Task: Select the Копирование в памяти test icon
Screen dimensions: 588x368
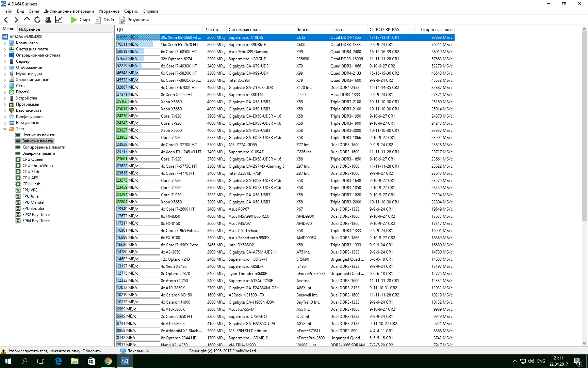Action: 18,147
